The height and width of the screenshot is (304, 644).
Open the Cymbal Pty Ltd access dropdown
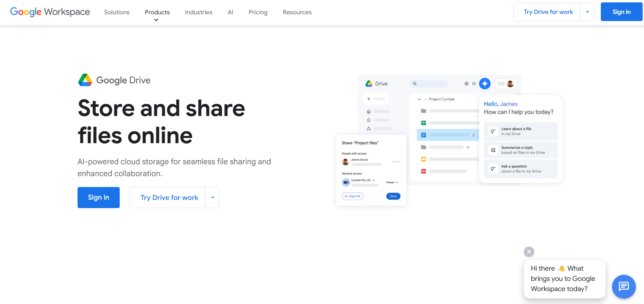pyautogui.click(x=363, y=180)
